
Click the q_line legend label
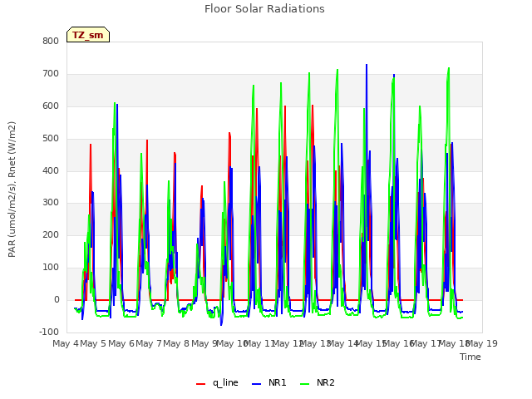pos(225,382)
